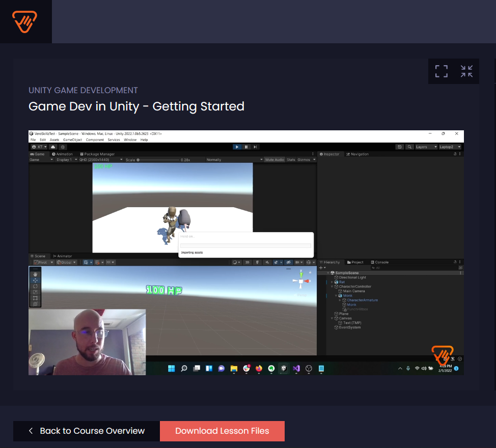Screen dimensions: 496x448
Task: Open the KT account dropdown
Action: point(40,147)
